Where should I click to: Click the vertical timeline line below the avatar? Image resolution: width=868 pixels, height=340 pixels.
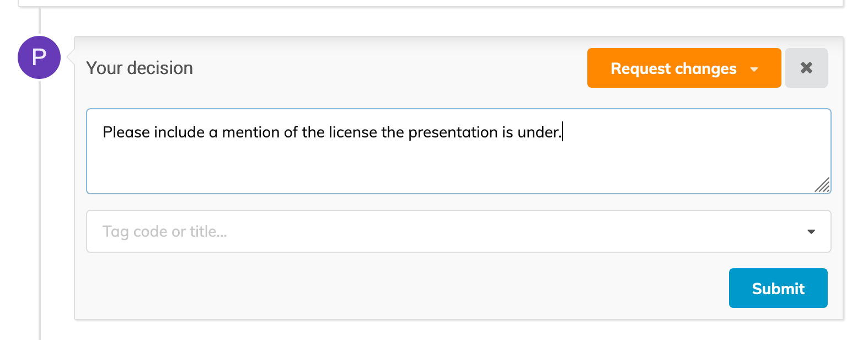(40, 210)
